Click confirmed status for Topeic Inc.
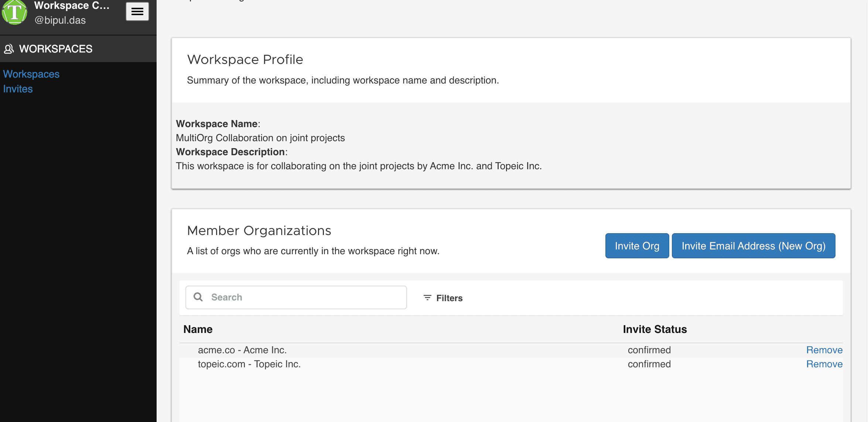This screenshot has width=868, height=422. [649, 364]
